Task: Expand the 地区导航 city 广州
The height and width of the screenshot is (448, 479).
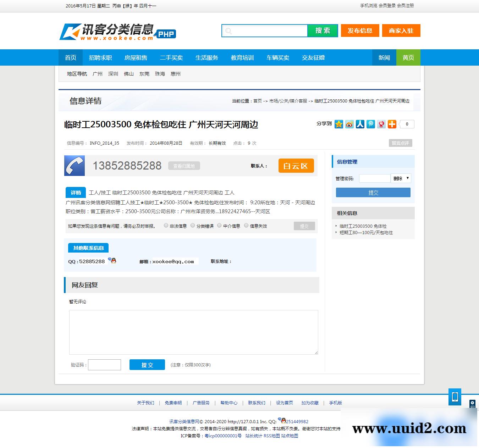Action: point(98,74)
